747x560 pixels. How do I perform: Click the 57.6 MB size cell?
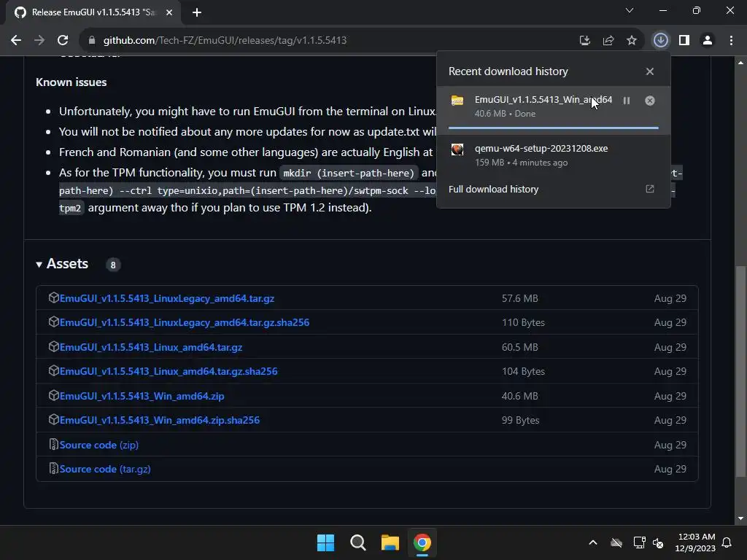[519, 298]
